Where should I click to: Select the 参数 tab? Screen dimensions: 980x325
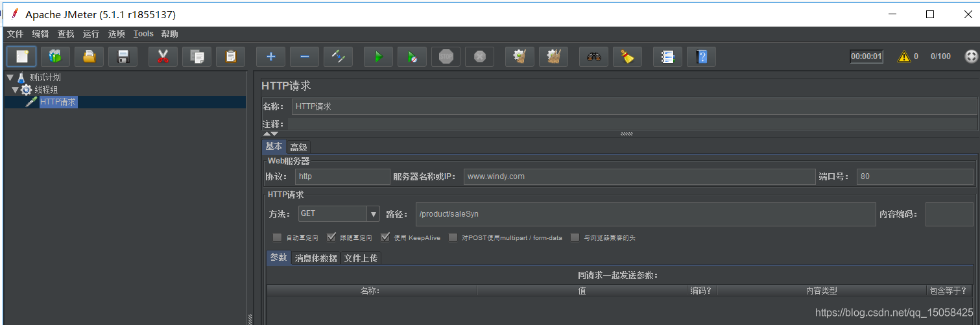pos(278,258)
